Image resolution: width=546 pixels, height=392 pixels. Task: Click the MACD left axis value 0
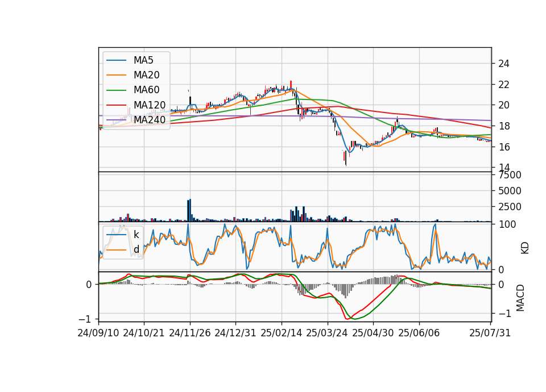pyautogui.click(x=89, y=285)
